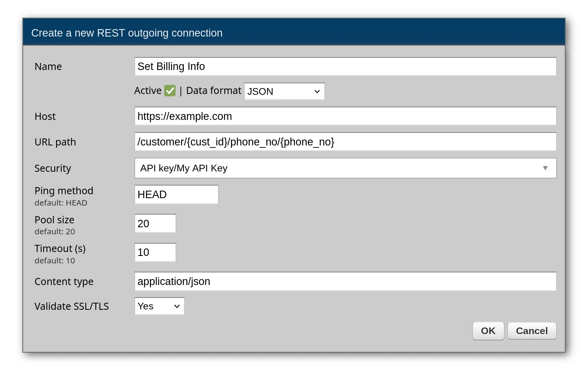The height and width of the screenshot is (377, 588).
Task: Click the Ping method label
Action: coord(64,191)
